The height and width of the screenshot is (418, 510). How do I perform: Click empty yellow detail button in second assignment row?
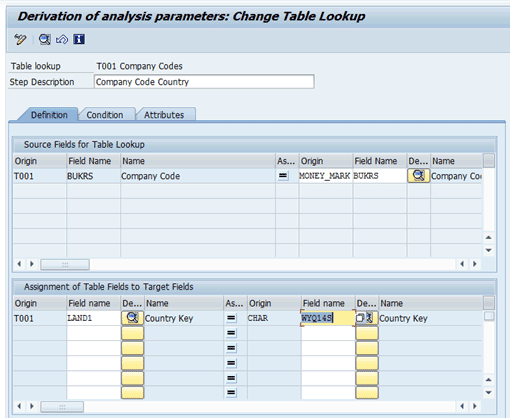pyautogui.click(x=132, y=333)
